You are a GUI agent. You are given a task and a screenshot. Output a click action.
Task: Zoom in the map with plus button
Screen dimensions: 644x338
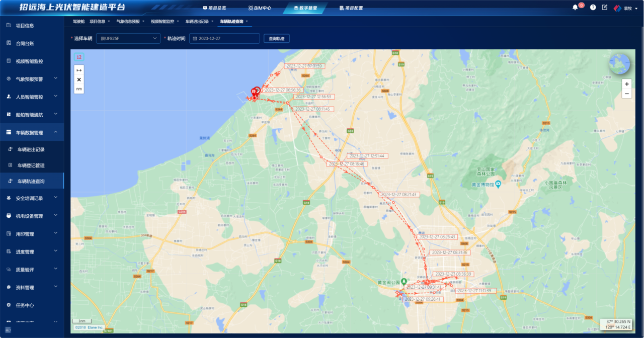(626, 84)
